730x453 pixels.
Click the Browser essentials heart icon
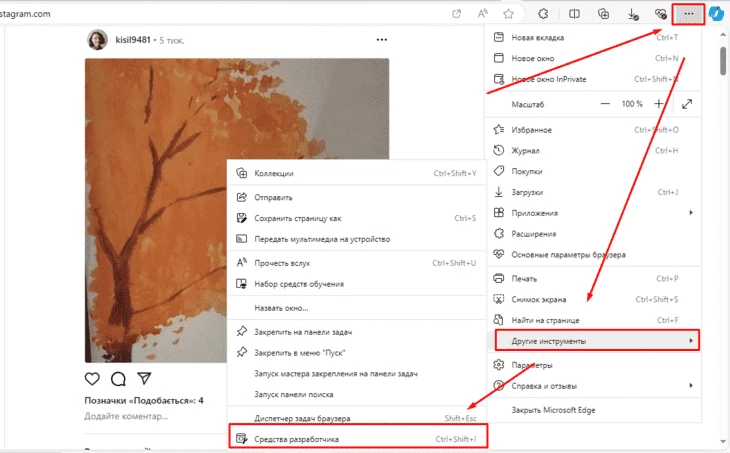pyautogui.click(x=660, y=14)
